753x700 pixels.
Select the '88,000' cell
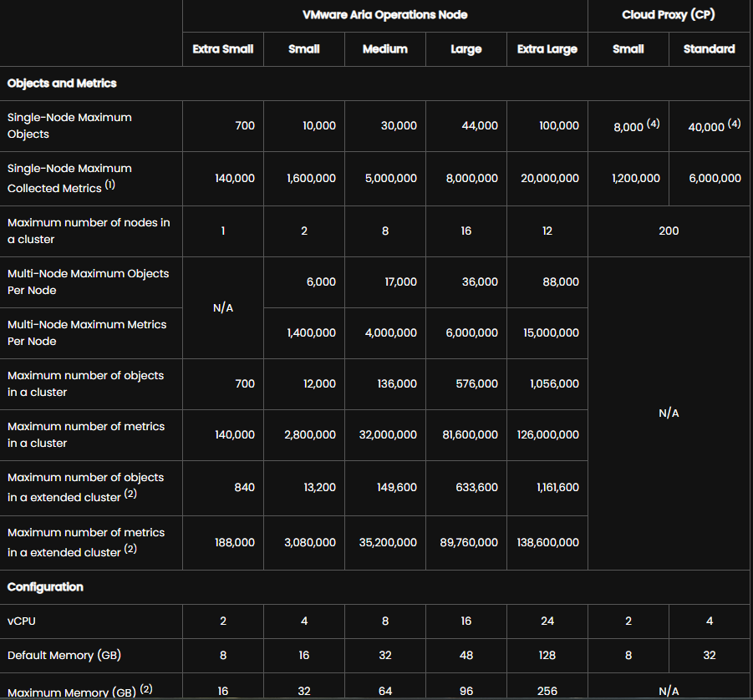pos(561,282)
